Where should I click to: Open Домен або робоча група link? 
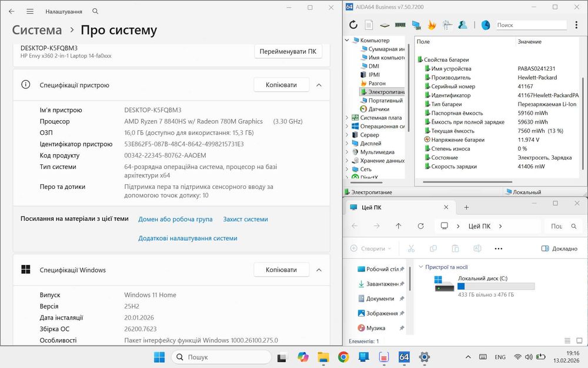tap(175, 219)
